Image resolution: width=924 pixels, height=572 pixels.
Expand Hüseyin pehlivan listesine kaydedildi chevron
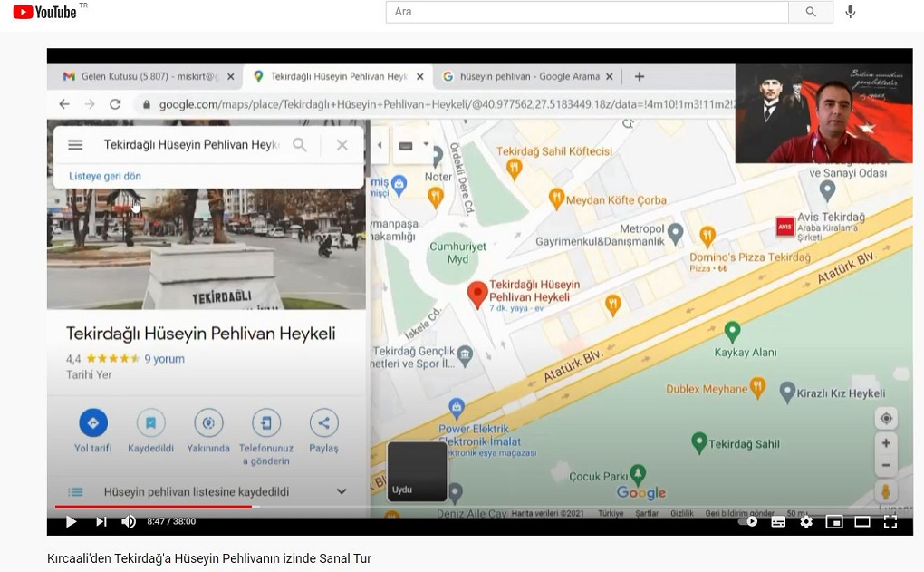(342, 491)
